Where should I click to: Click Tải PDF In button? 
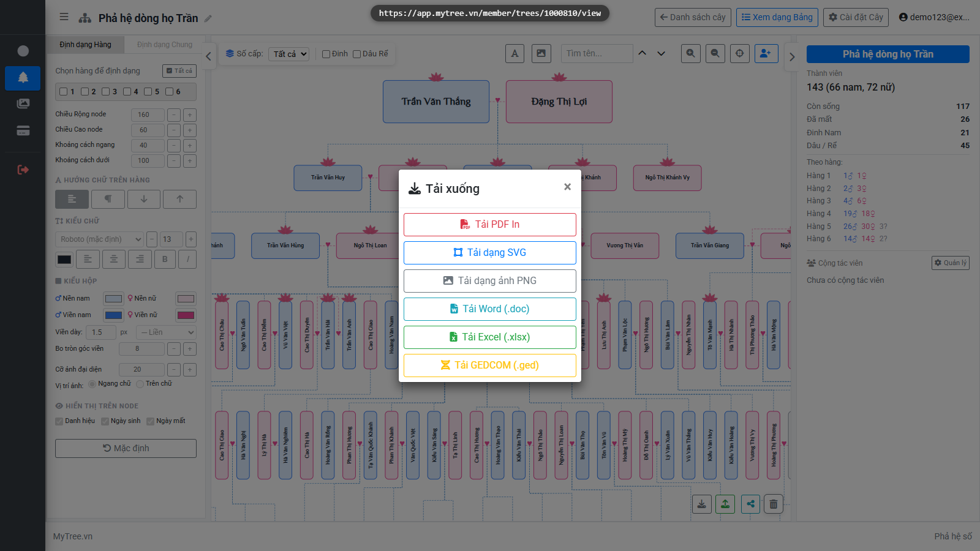pyautogui.click(x=490, y=225)
